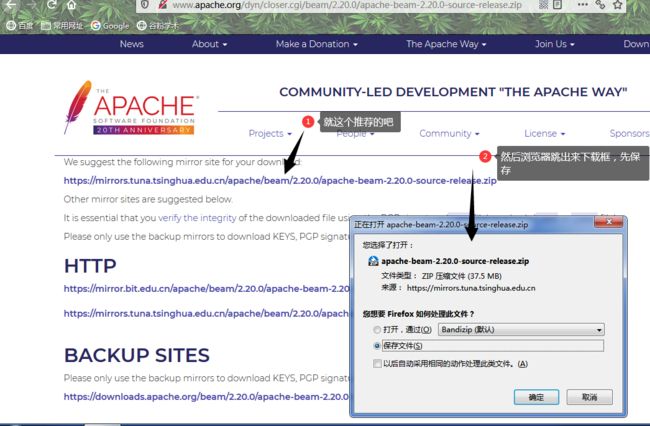Viewport: 650px width, 426px height.
Task: Click the suggested tsinghua mirror download link
Action: pos(280,181)
